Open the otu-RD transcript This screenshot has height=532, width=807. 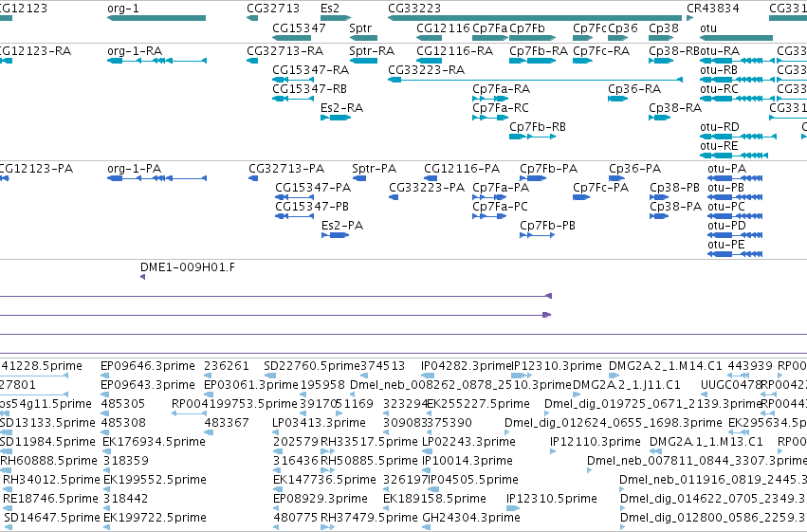[738, 137]
